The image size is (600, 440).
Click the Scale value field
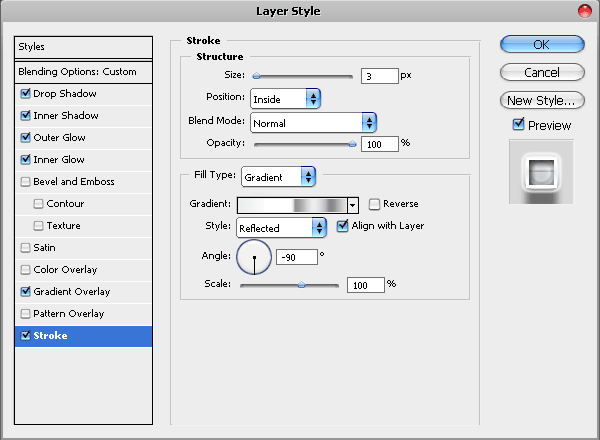point(365,285)
